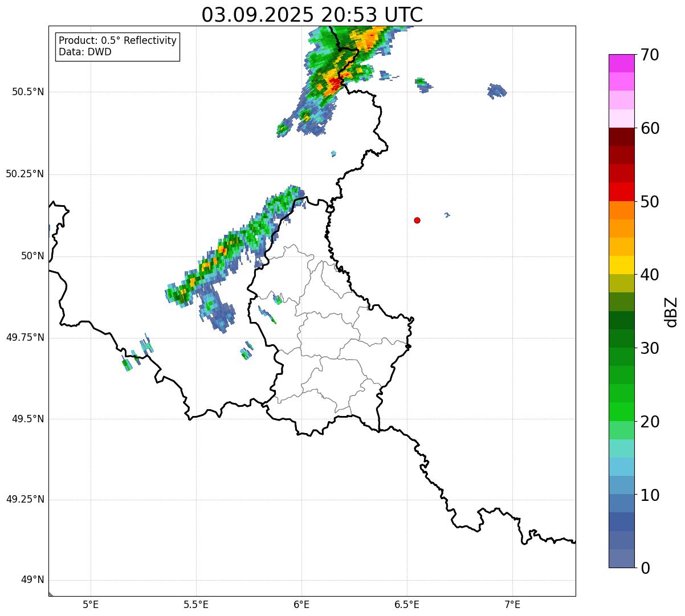Click the colorbar 60 value
Screen dimensions: 685x616
pyautogui.click(x=650, y=128)
